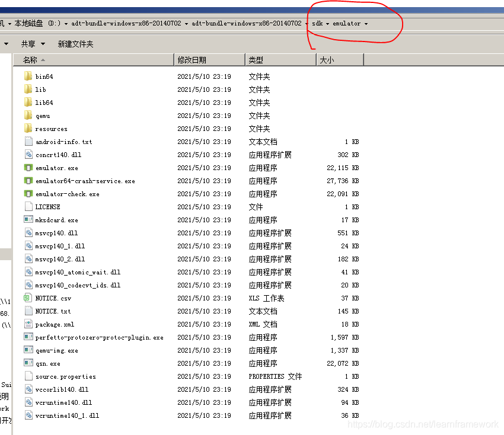
Task: Expand dropdown after first adt-bundle breadcrumb
Action: pyautogui.click(x=186, y=24)
